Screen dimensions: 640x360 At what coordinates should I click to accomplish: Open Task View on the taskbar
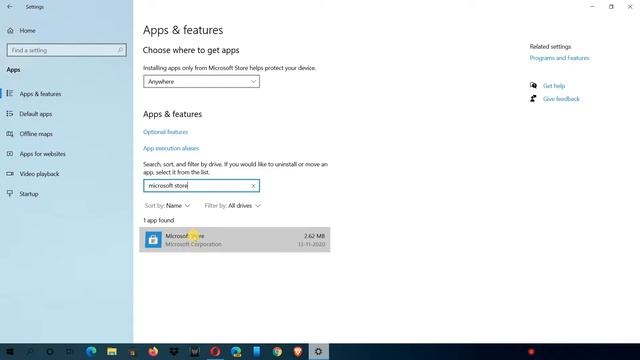click(70, 351)
